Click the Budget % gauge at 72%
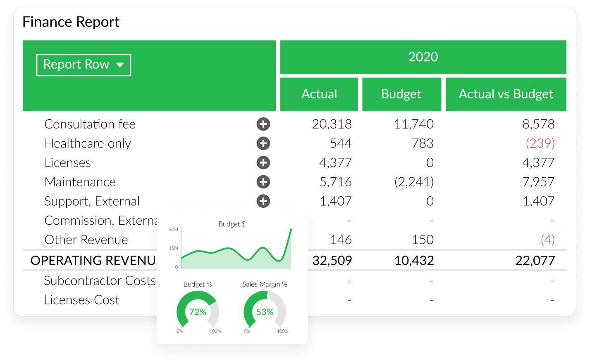The image size is (590, 364). (x=198, y=312)
